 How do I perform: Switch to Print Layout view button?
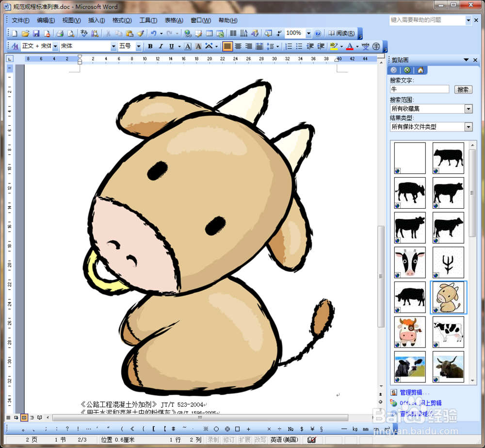coord(24,417)
